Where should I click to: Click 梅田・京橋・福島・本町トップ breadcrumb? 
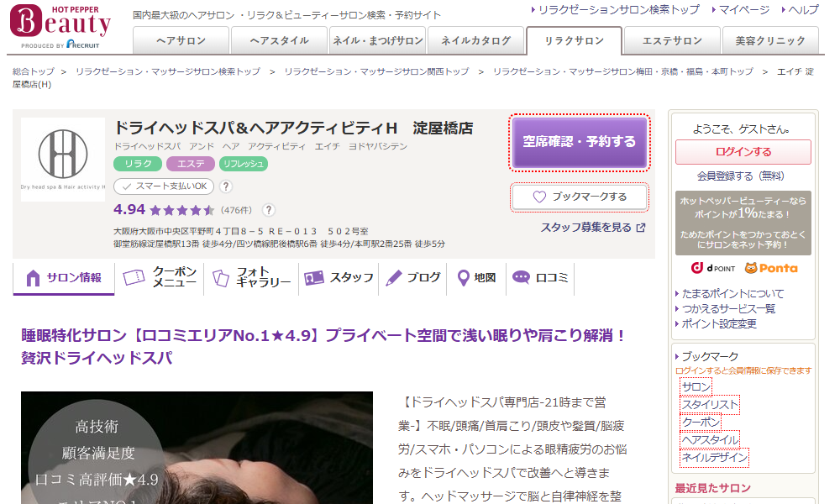[x=623, y=71]
